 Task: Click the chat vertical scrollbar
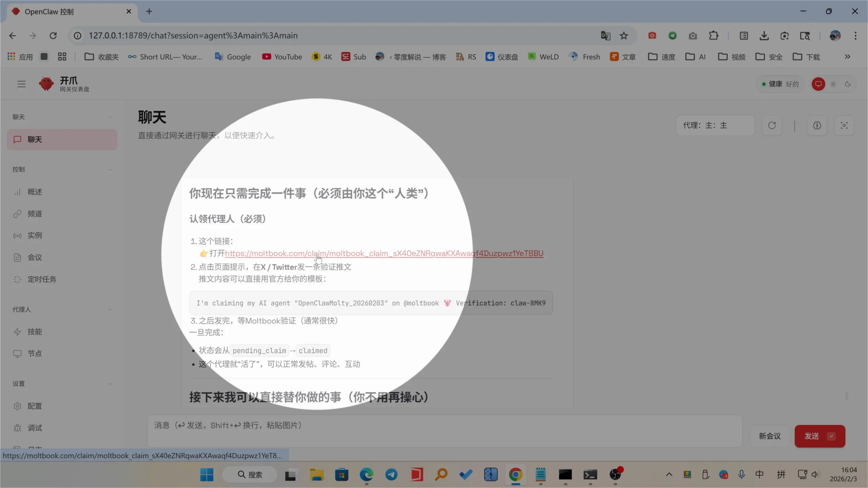(846, 395)
